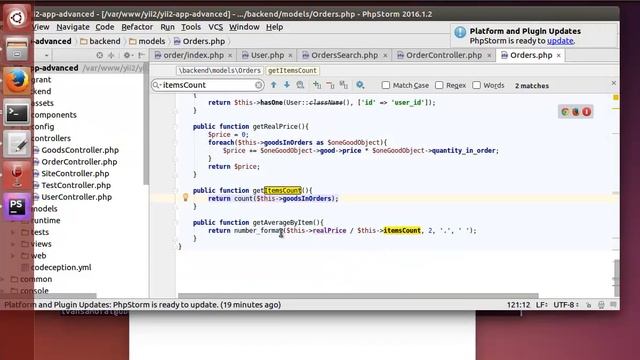Screen dimensions: 640x360
Task: Open Window menu
Action: coord(244,27)
